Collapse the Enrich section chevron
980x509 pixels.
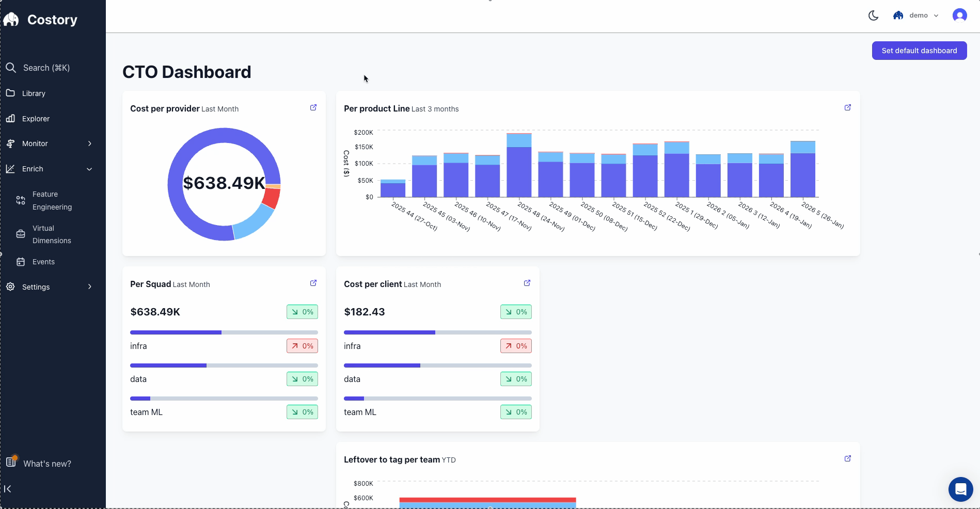click(90, 169)
